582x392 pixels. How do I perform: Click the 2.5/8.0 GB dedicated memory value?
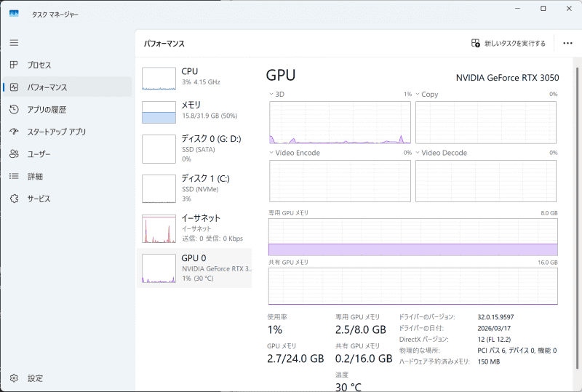coord(361,329)
